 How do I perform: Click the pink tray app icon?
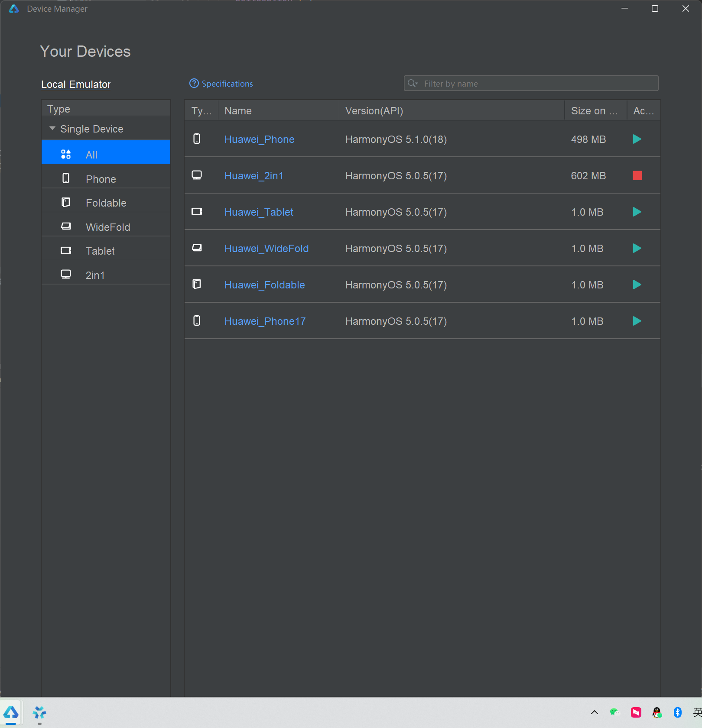(636, 712)
